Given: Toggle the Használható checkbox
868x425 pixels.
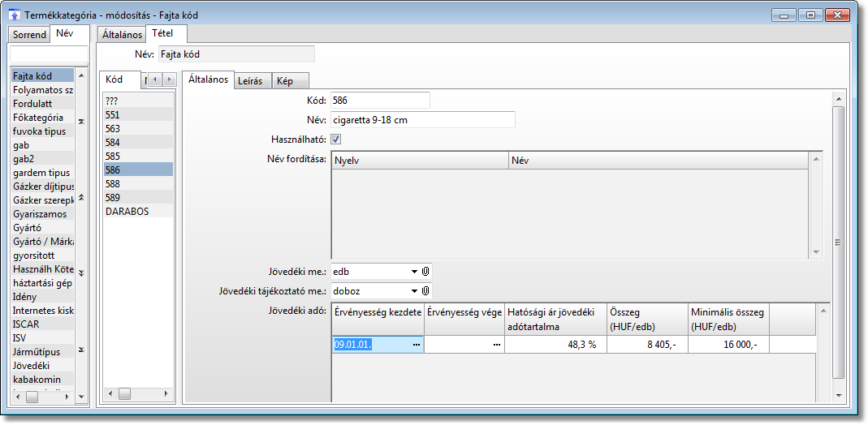Looking at the screenshot, I should pyautogui.click(x=336, y=140).
